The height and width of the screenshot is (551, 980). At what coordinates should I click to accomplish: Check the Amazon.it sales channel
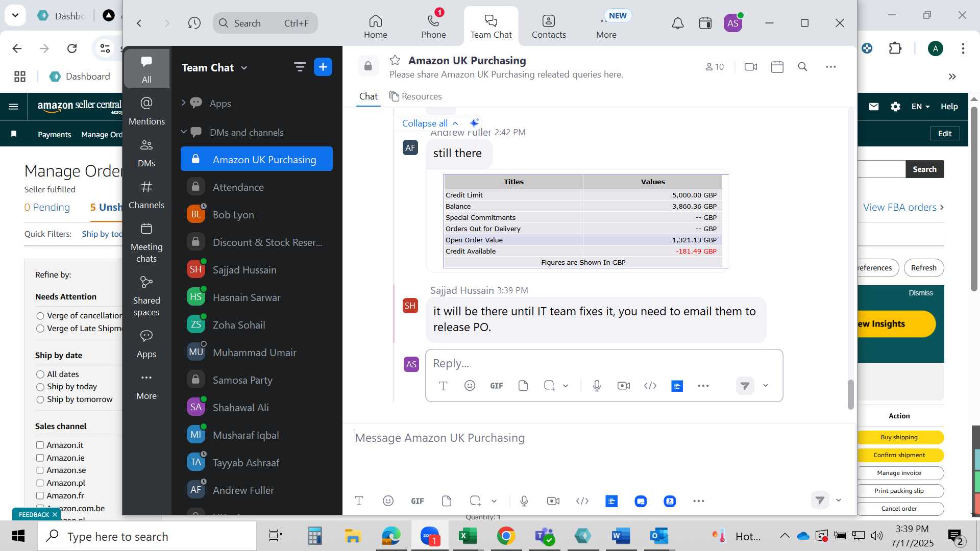click(40, 445)
